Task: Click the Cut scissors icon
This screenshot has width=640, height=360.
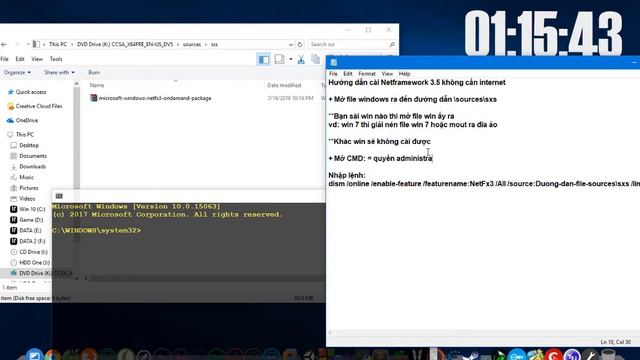Action: tap(301, 60)
